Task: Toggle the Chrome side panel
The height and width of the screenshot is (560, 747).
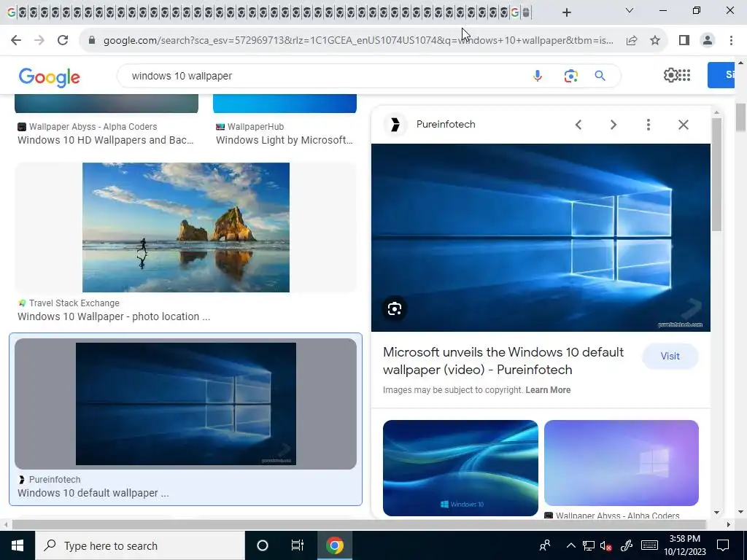Action: point(684,41)
